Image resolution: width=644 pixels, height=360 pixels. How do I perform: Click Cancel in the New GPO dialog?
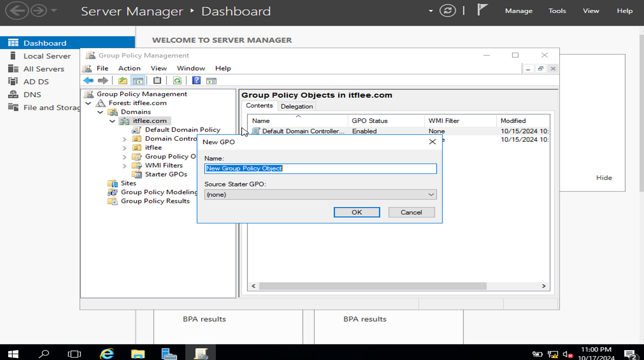pyautogui.click(x=411, y=212)
